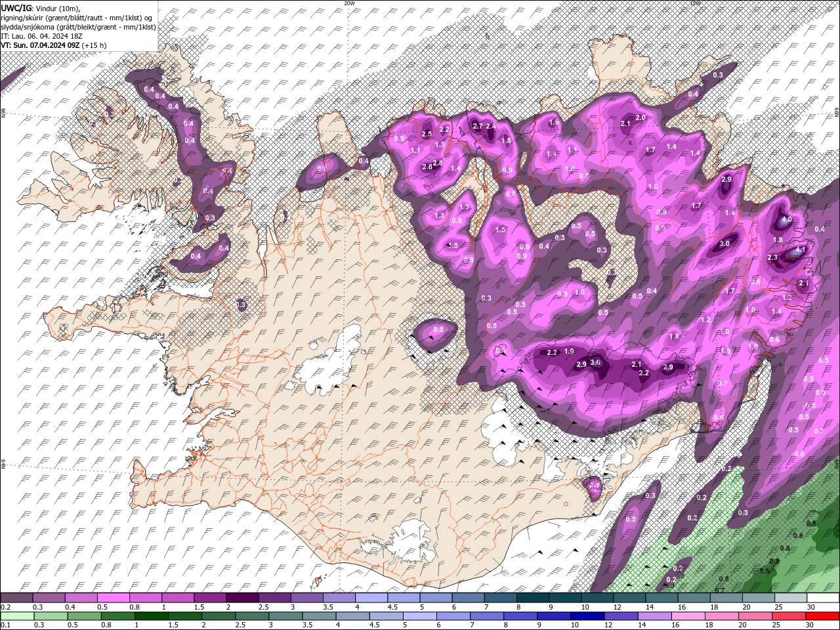Click dark purple 2 swatch in upper legend row
840x630 pixels.
tap(241, 598)
